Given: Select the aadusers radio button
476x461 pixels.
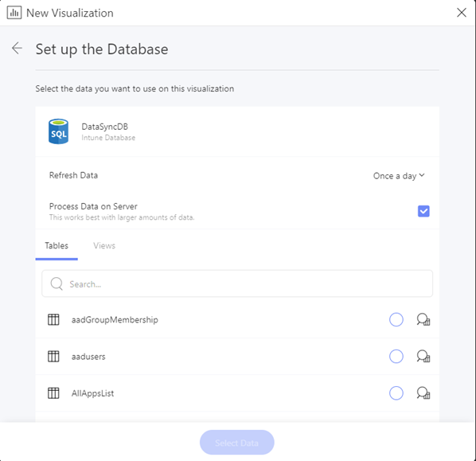Looking at the screenshot, I should point(396,356).
